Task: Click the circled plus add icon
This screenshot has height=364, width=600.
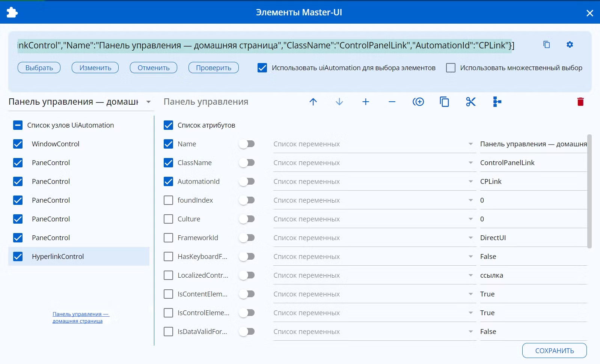Action: click(418, 102)
